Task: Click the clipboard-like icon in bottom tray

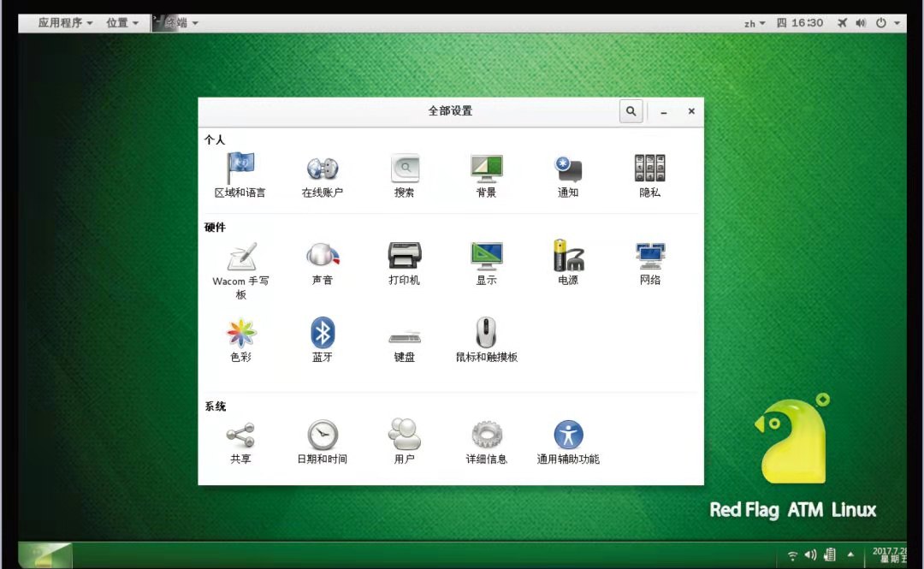Action: tap(830, 554)
